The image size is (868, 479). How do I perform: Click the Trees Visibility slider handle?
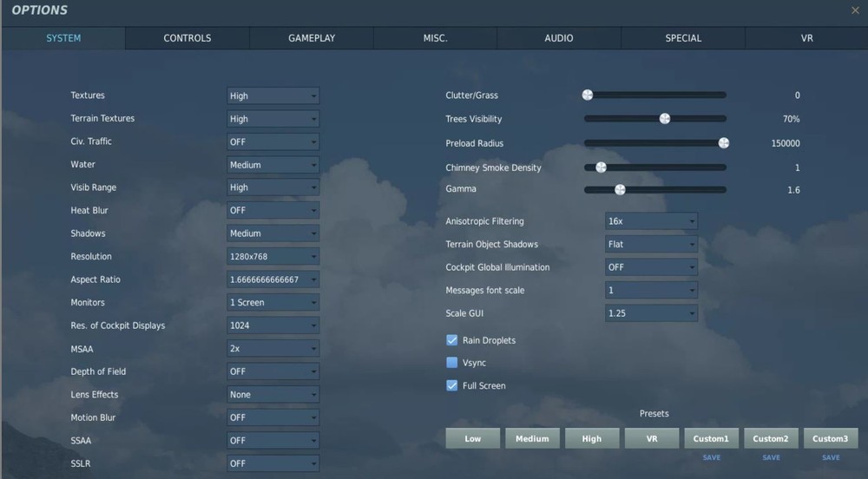click(x=665, y=118)
